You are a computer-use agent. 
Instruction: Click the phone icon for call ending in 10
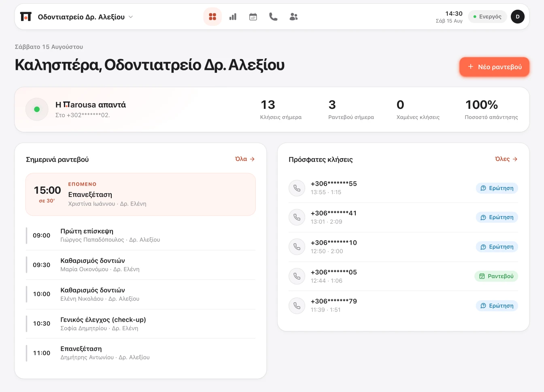297,247
